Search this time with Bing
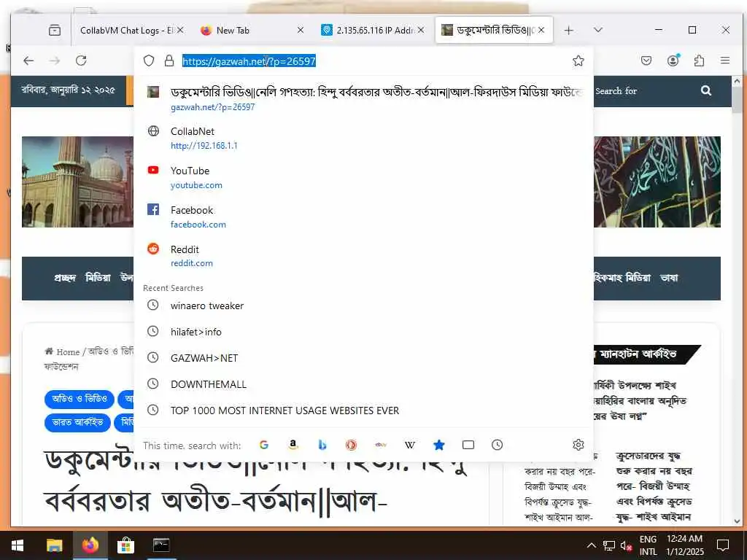The image size is (747, 560). coord(322,445)
